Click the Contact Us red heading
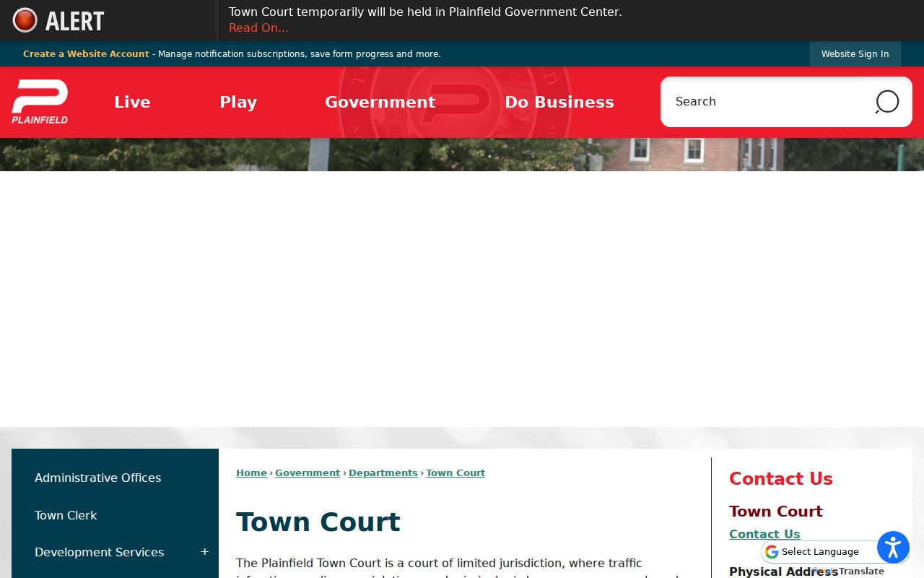This screenshot has height=578, width=924. (x=781, y=478)
